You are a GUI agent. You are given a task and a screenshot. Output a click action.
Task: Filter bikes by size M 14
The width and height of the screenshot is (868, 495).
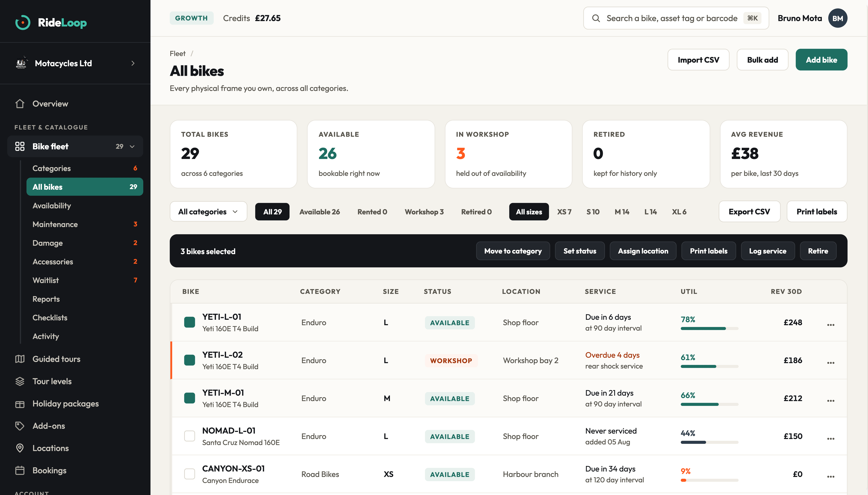pos(622,211)
